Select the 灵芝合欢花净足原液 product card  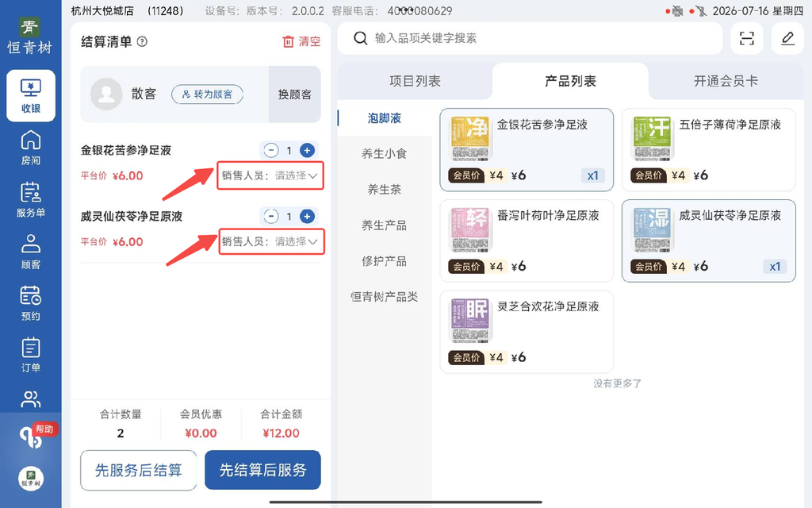pyautogui.click(x=527, y=332)
